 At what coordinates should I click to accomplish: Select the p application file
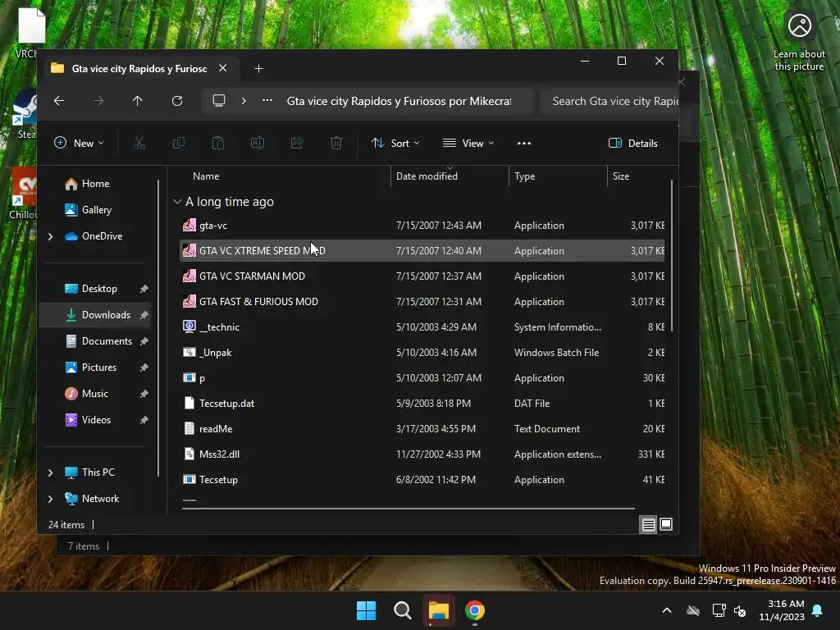pyautogui.click(x=422, y=378)
